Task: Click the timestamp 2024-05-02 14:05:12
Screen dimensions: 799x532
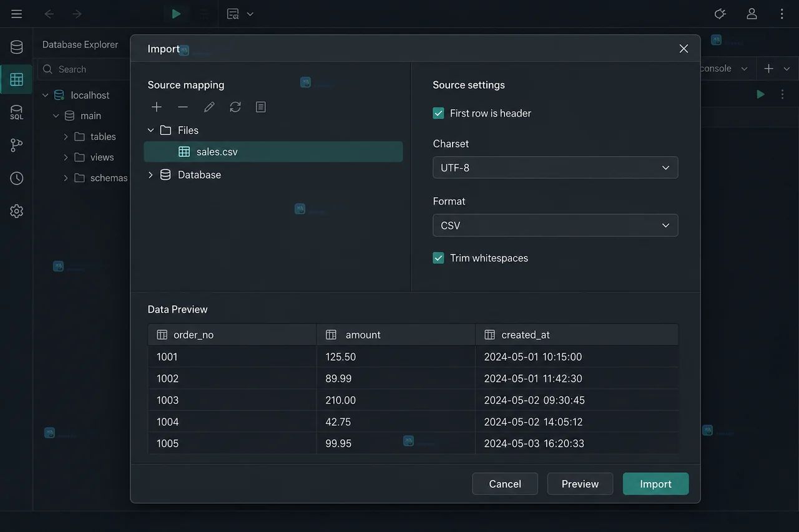Action: [577, 422]
